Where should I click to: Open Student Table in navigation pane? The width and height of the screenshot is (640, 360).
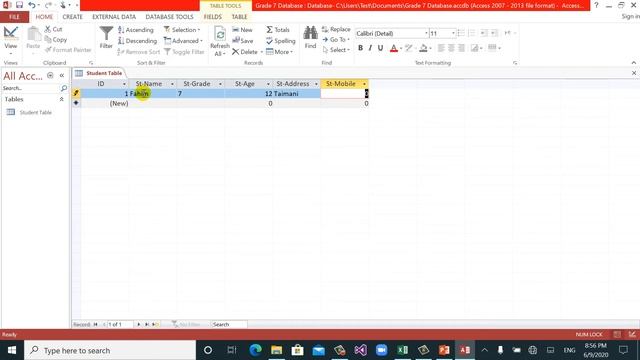pos(36,112)
